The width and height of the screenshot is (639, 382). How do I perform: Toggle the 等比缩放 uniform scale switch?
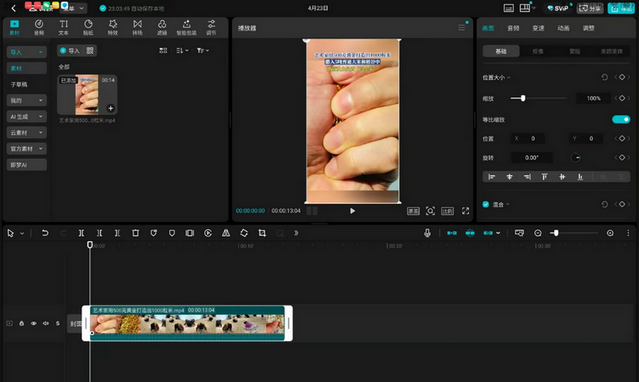pos(621,119)
